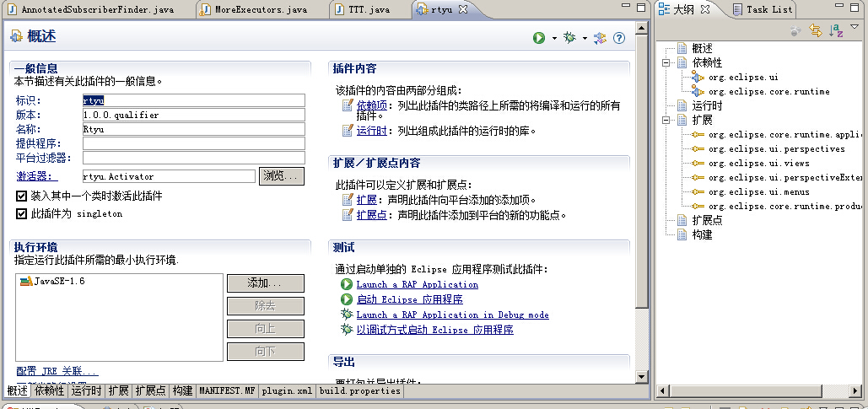
Task: Open the plugin.xml bottom tab
Action: [x=287, y=390]
